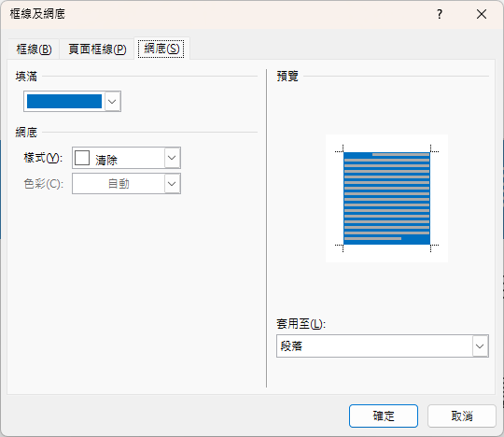The image size is (504, 437).
Task: Click the 套用至(L) label
Action: point(301,324)
